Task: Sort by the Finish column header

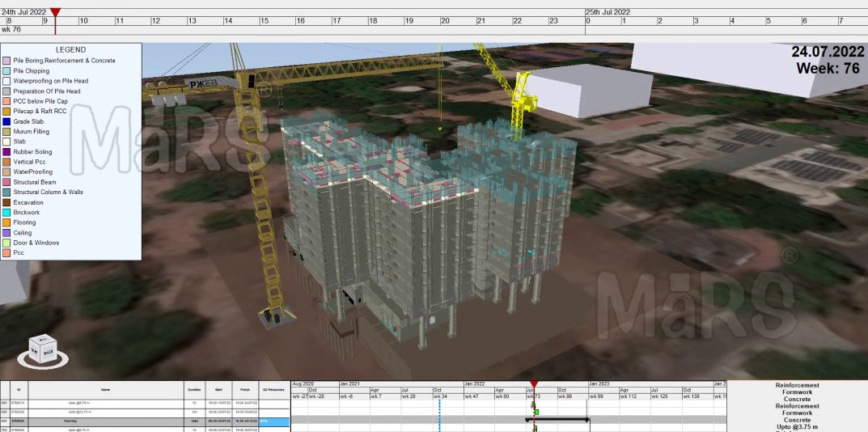Action: click(244, 390)
